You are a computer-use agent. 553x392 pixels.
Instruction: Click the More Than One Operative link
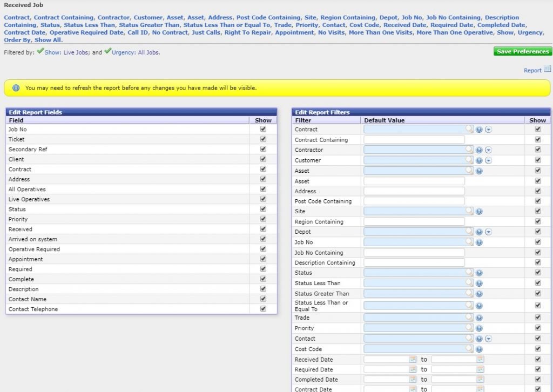tap(455, 32)
